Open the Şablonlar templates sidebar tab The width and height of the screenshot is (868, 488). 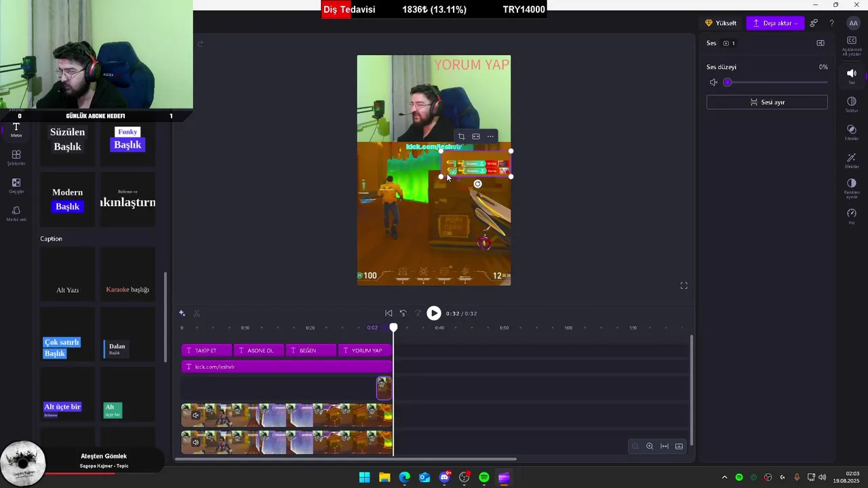16,158
